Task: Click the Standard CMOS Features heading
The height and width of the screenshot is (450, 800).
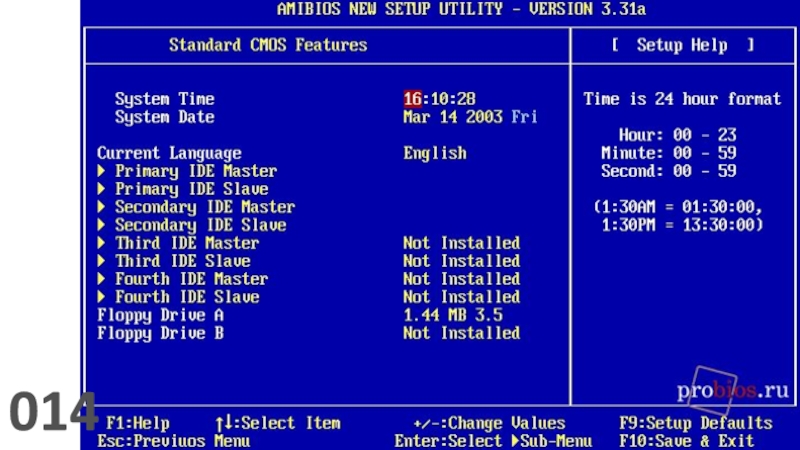Action: pos(268,45)
